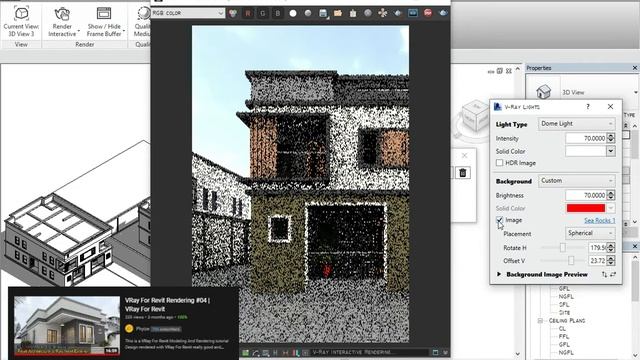
Task: Click the blue framed display icon
Action: point(413,13)
